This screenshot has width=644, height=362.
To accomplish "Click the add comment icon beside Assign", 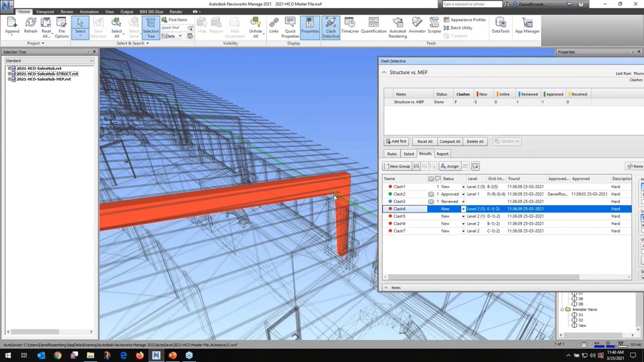I will click(x=475, y=166).
